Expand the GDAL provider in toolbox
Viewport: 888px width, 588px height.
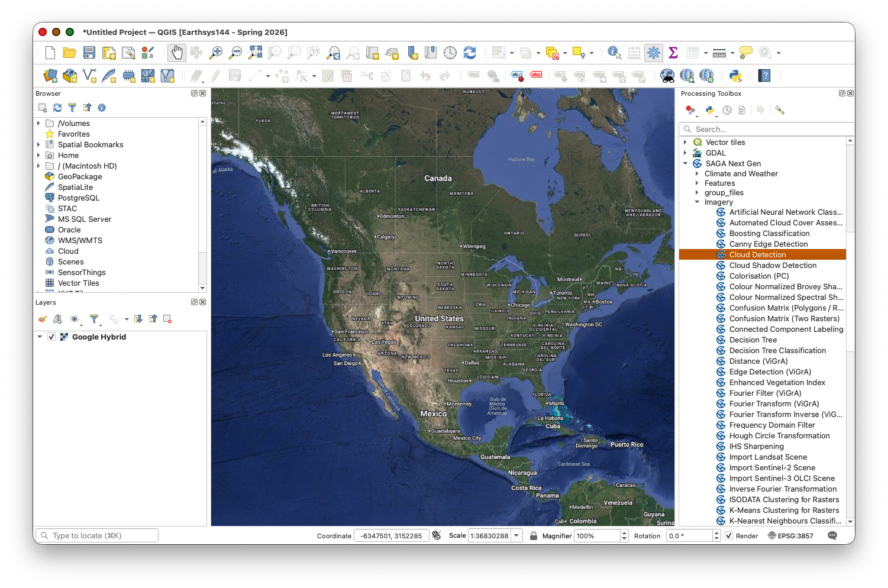[x=686, y=153]
